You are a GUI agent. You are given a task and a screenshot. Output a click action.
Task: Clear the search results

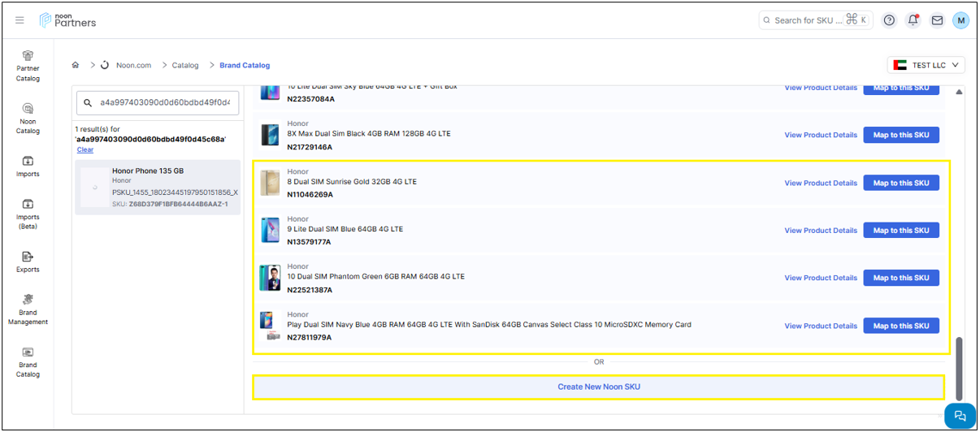pos(85,150)
